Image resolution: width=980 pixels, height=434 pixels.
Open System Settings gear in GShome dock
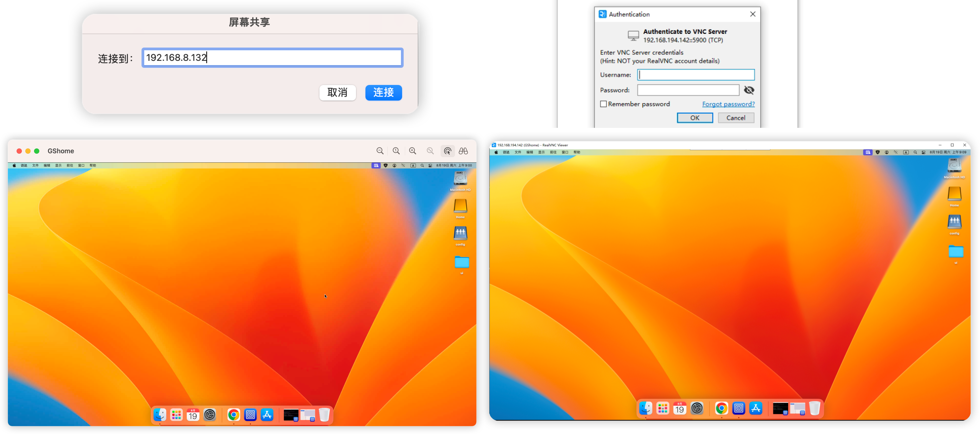tap(210, 415)
